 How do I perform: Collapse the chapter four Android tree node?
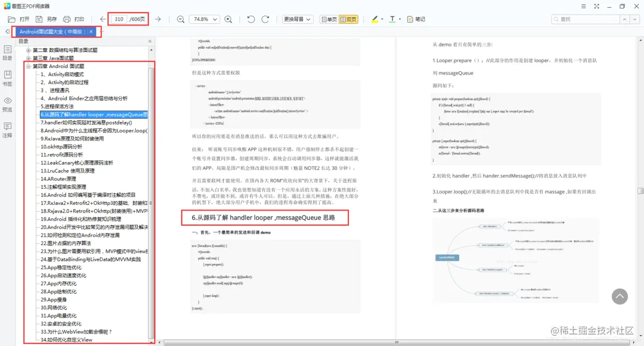click(29, 66)
